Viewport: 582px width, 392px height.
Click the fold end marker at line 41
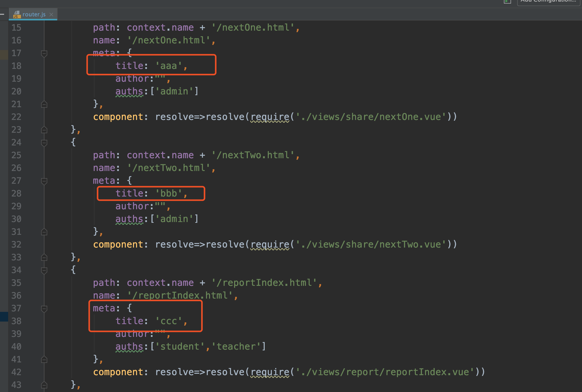[x=44, y=360]
